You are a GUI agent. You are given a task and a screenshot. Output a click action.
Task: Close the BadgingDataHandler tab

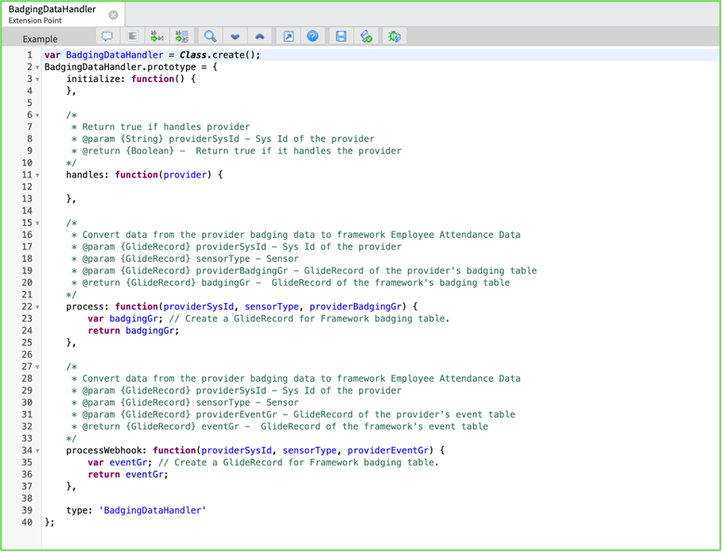[113, 15]
